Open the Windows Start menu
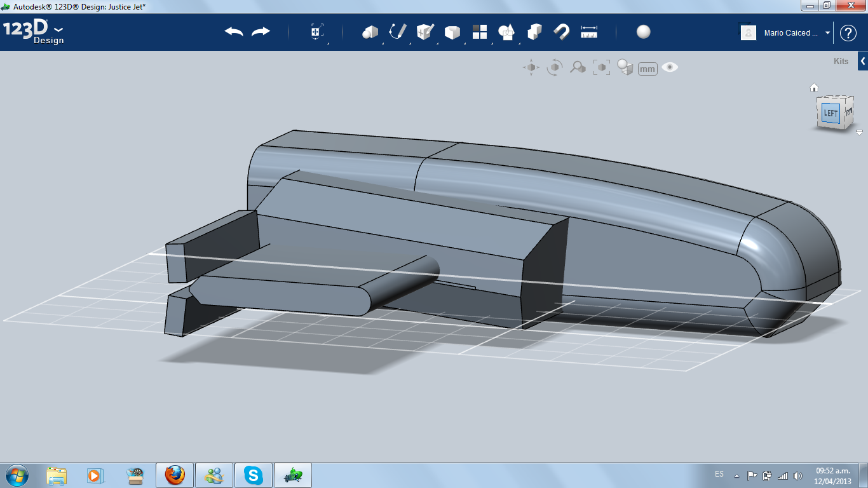 tap(17, 475)
